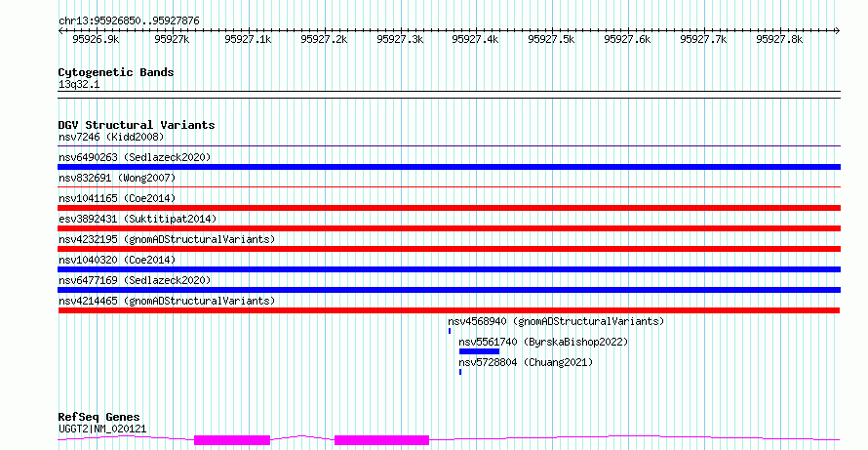This screenshot has height=450, width=868.
Task: Click the red bar under nsv4214465
Action: pyautogui.click(x=449, y=310)
